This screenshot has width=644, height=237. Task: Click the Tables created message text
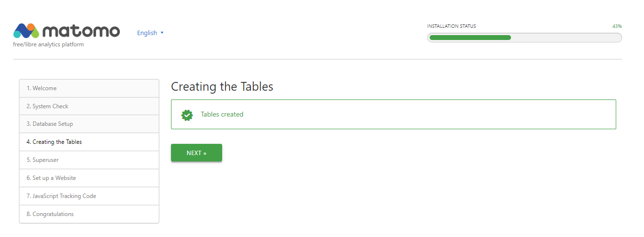222,115
